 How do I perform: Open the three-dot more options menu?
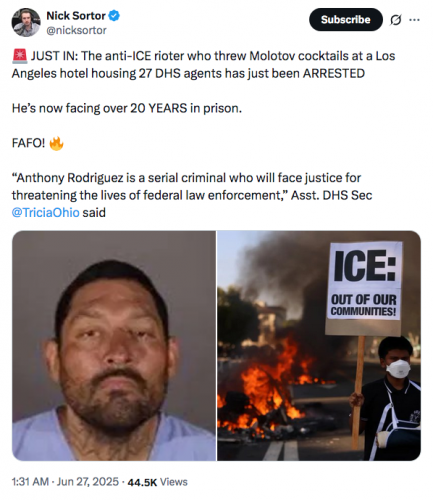[414, 20]
